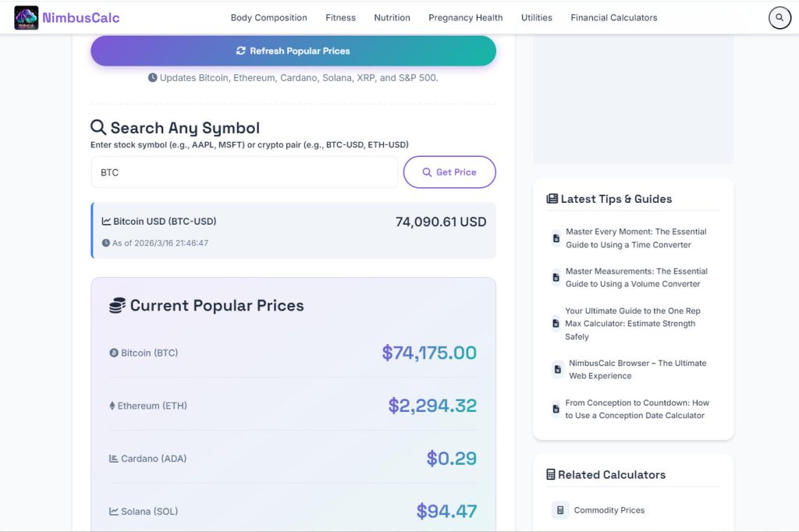Click the Bitcoin coin icon in BTC row
This screenshot has width=799, height=532.
tap(114, 353)
